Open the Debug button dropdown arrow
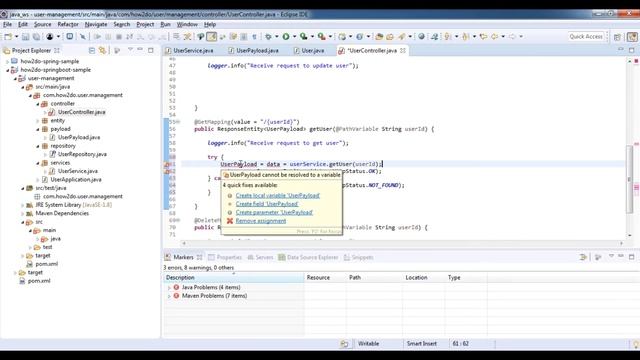The width and height of the screenshot is (640, 360). (276, 37)
